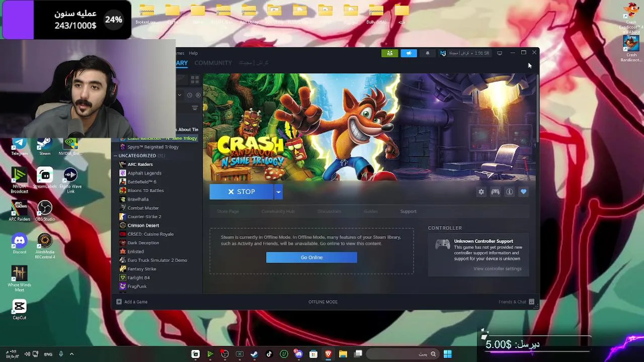Open Where Winds Meet desktop shortcut
The image size is (644, 362).
(19, 279)
